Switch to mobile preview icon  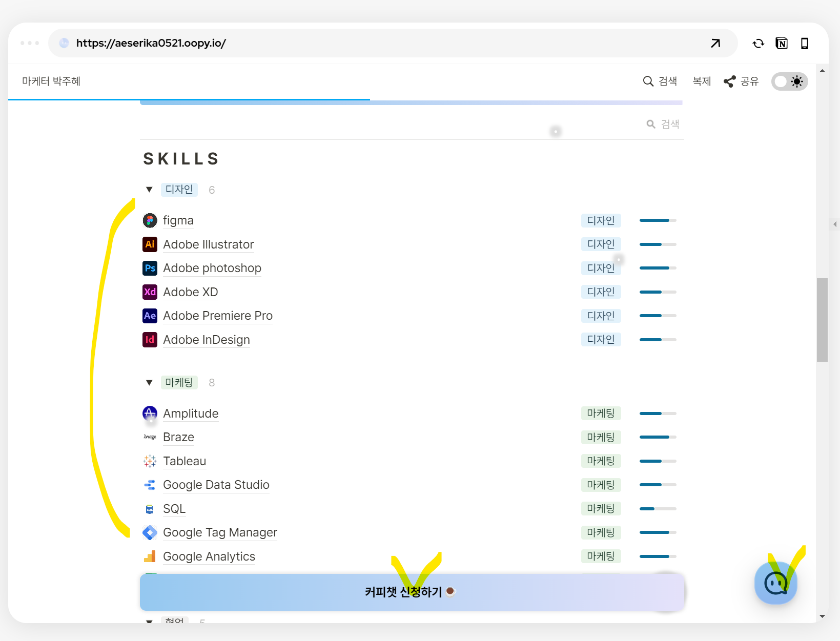(x=805, y=44)
